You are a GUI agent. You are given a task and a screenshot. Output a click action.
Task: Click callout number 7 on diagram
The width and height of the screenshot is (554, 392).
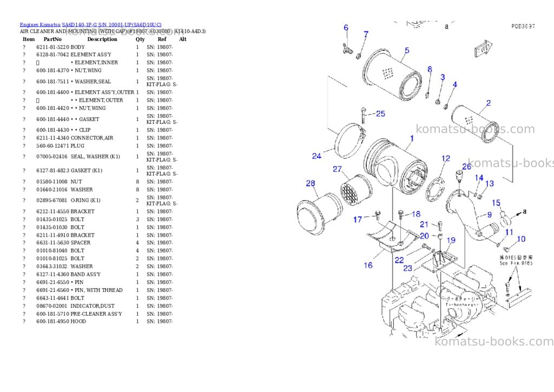(x=366, y=34)
